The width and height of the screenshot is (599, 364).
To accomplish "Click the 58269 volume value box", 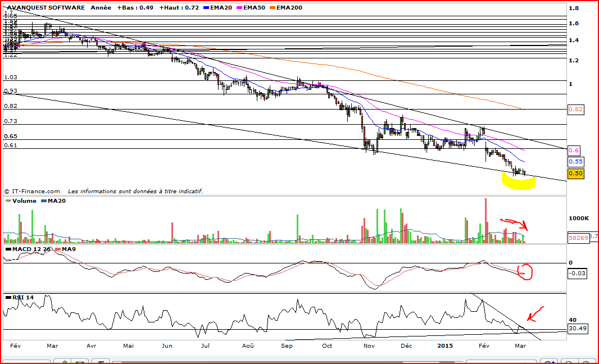I will 578,238.
